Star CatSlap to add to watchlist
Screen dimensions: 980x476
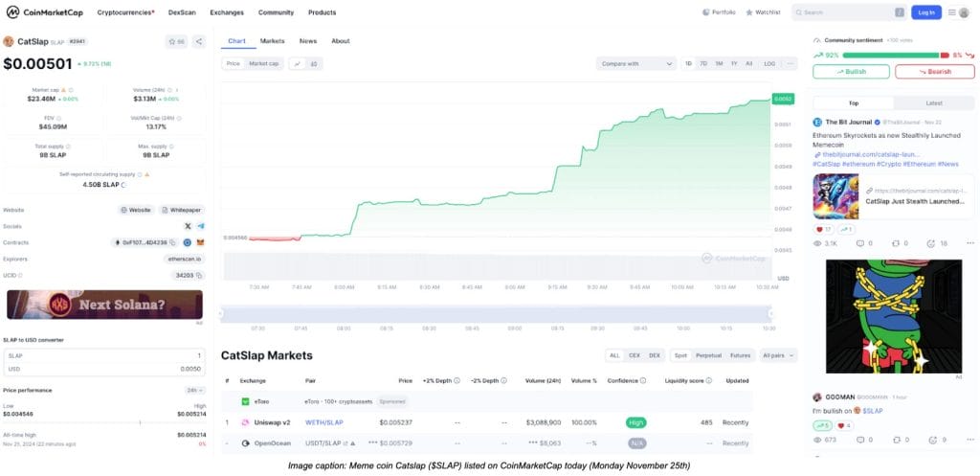(176, 42)
